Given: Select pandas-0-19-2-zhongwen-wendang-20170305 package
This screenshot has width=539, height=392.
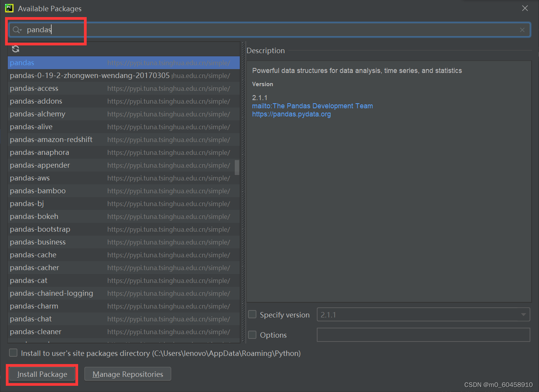Looking at the screenshot, I should 124,76.
